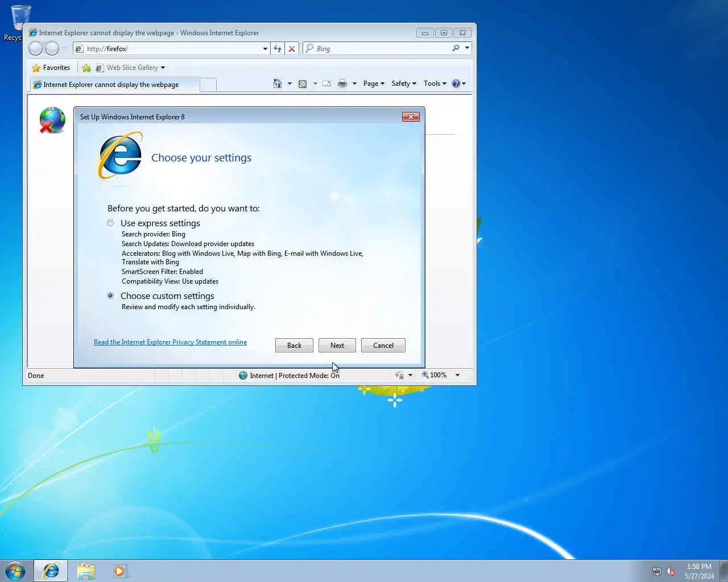The image size is (728, 582).
Task: Click the globe error icon on webpage
Action: click(x=52, y=120)
